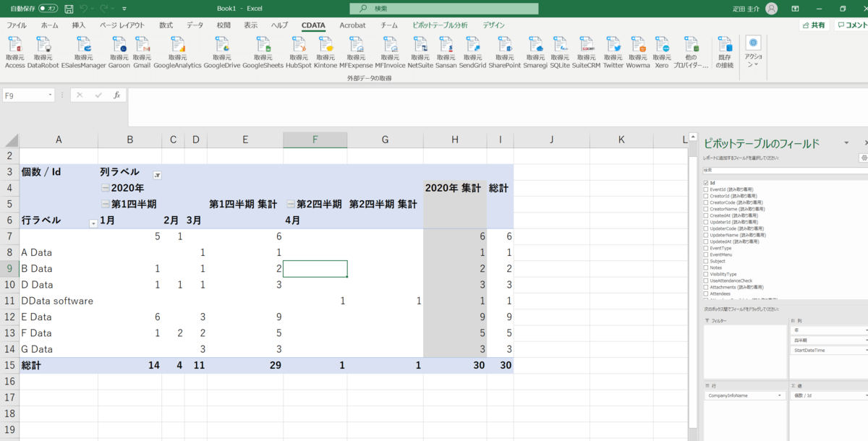Viewport: 868px width, 441px height.
Task: Get data from NetSuite source
Action: click(x=420, y=53)
